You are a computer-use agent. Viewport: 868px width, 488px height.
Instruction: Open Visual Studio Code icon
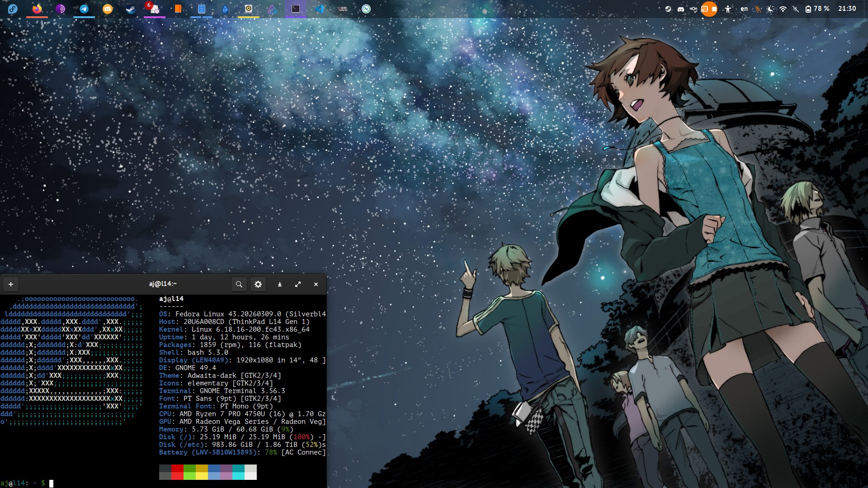[319, 9]
